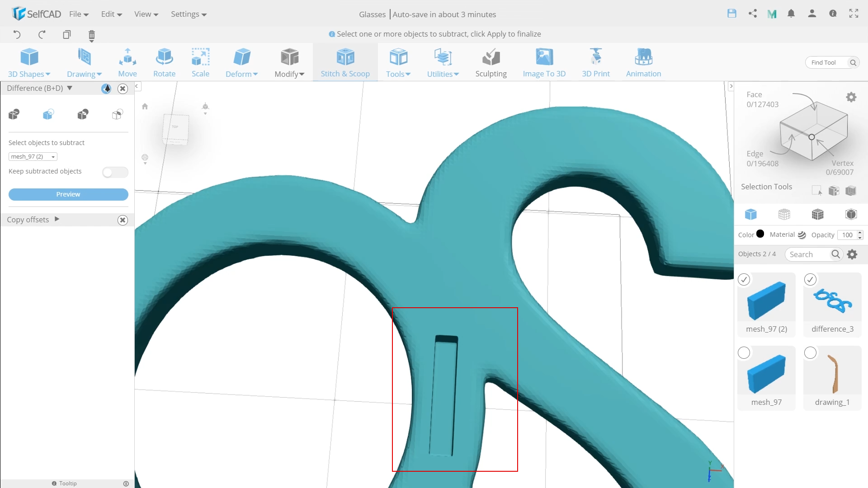
Task: Select the third boolean operation icon
Action: [x=83, y=114]
